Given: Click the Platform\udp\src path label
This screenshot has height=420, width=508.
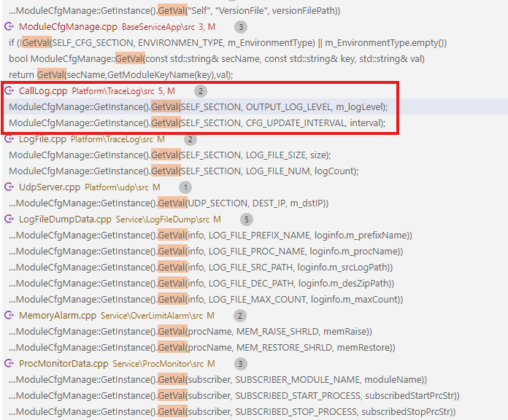Looking at the screenshot, I should [x=117, y=187].
